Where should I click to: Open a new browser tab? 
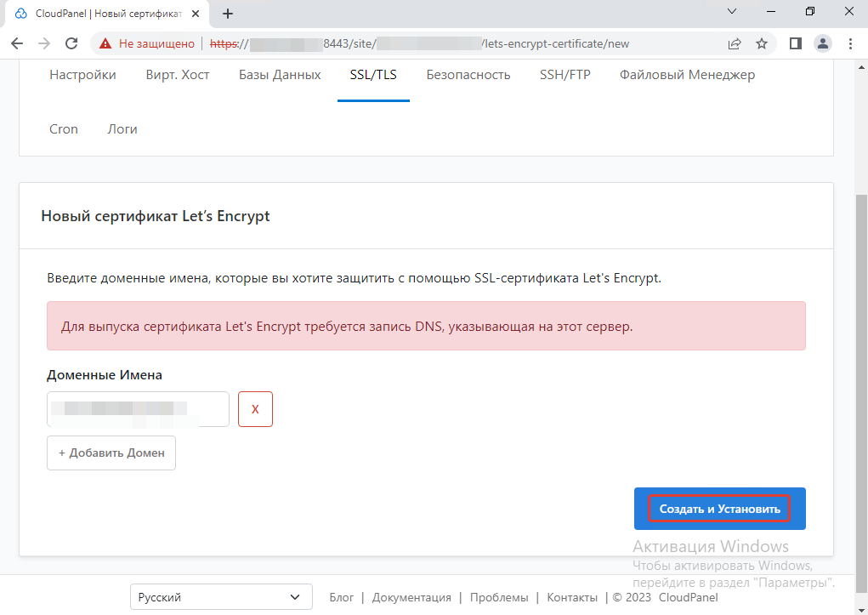click(x=228, y=14)
